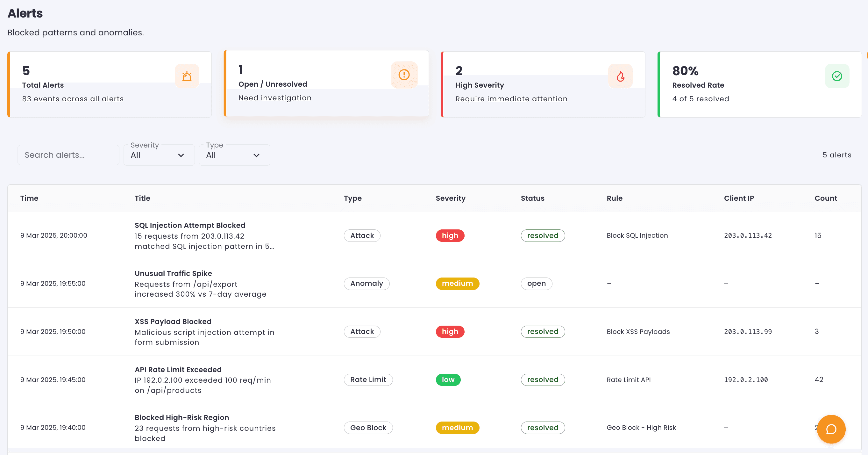Click the Anomaly type badge
Viewport: 868px width, 455px height.
click(x=366, y=283)
